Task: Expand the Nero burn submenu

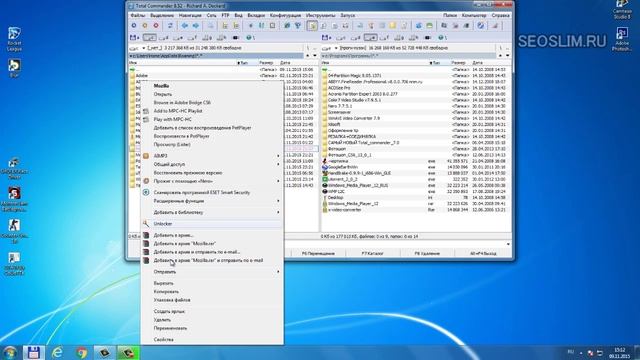Action: point(211,181)
